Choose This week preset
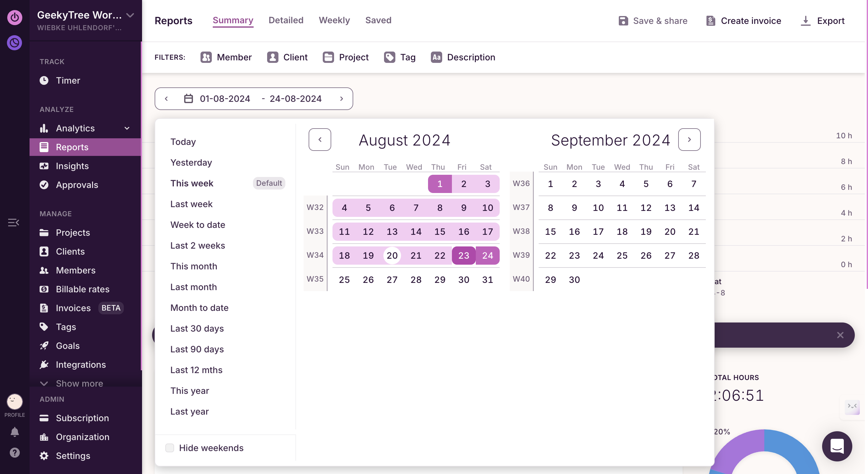The image size is (868, 474). tap(192, 183)
